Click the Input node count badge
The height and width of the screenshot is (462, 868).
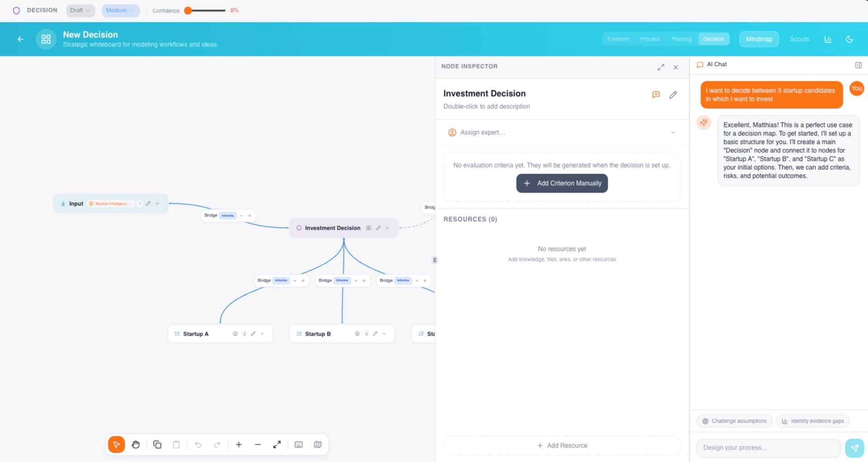[140, 204]
